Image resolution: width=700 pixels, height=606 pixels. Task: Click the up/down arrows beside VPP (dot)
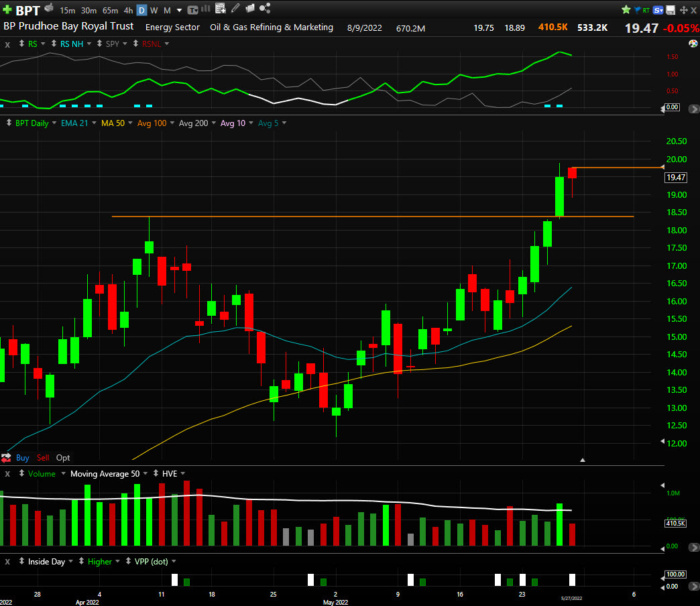click(128, 561)
